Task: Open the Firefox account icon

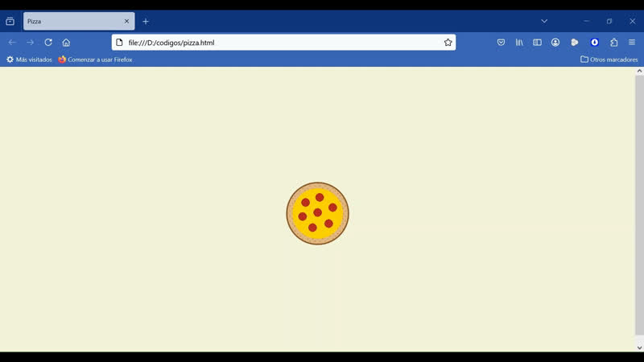Action: pyautogui.click(x=555, y=43)
